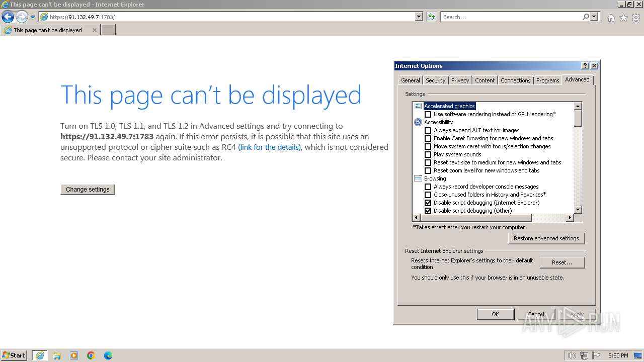Open the search provider dropdown arrow
The height and width of the screenshot is (362, 644).
tap(595, 17)
